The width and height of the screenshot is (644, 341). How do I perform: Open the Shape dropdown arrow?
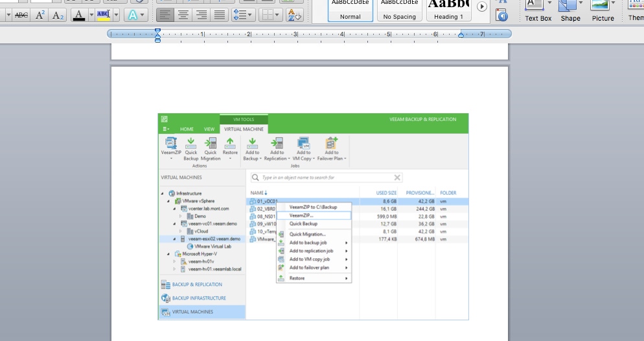581,3
